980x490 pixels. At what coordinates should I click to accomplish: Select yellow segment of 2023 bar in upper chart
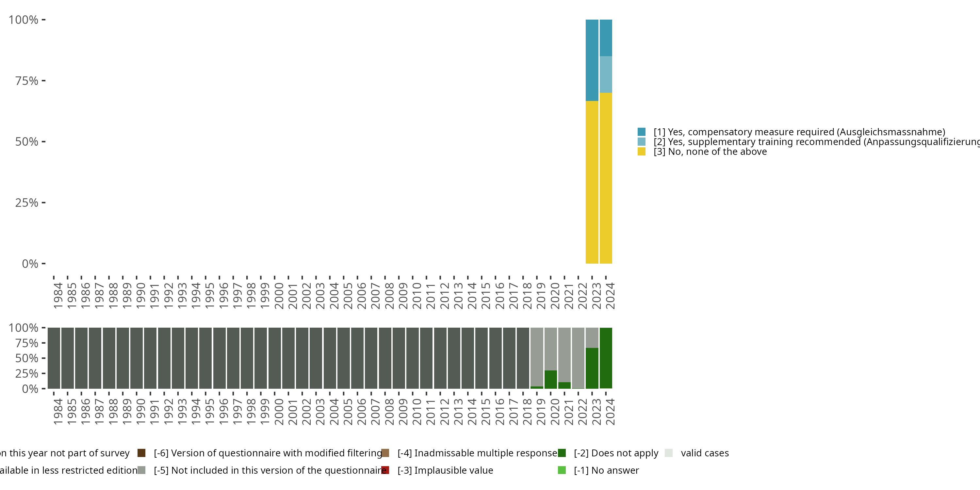coord(592,183)
